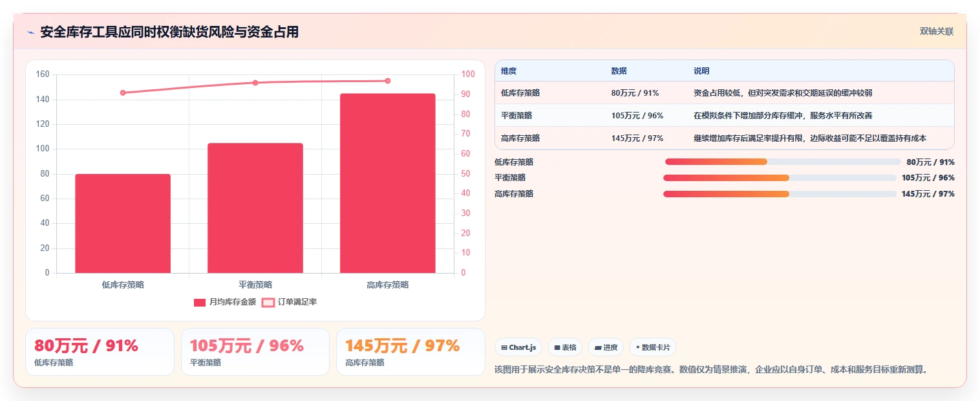Click the 双轴关联 label
Viewport: 980px width, 401px height.
[x=937, y=32]
